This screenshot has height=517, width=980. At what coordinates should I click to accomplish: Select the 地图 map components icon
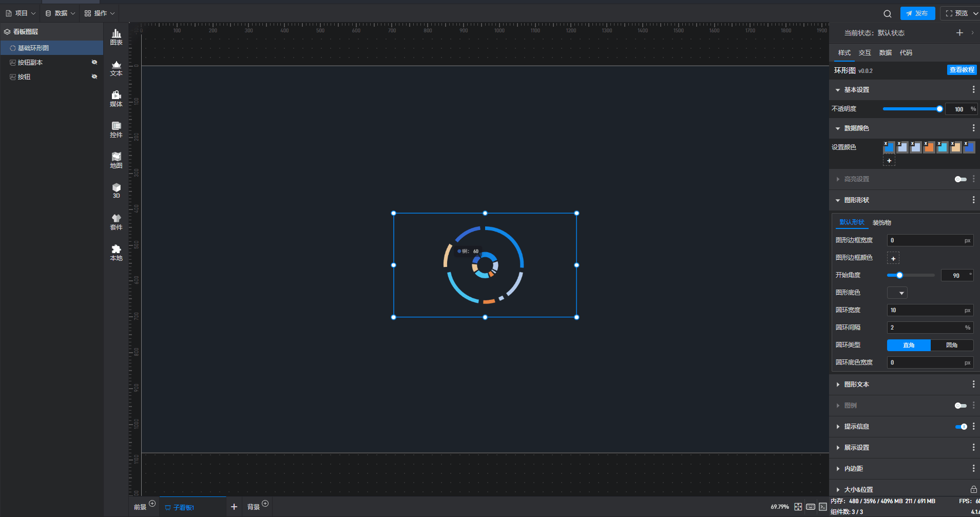116,160
